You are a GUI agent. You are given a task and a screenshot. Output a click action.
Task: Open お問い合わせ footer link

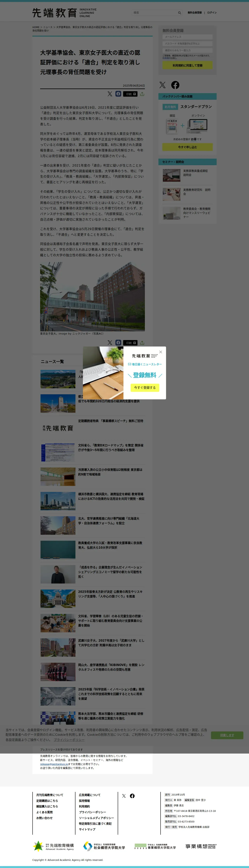(44, 818)
